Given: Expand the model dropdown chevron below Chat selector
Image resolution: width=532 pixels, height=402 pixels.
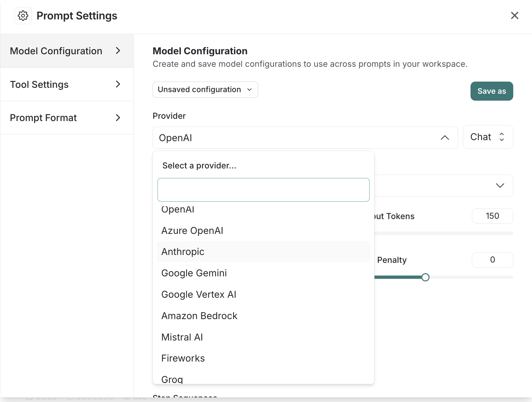Looking at the screenshot, I should coord(500,186).
